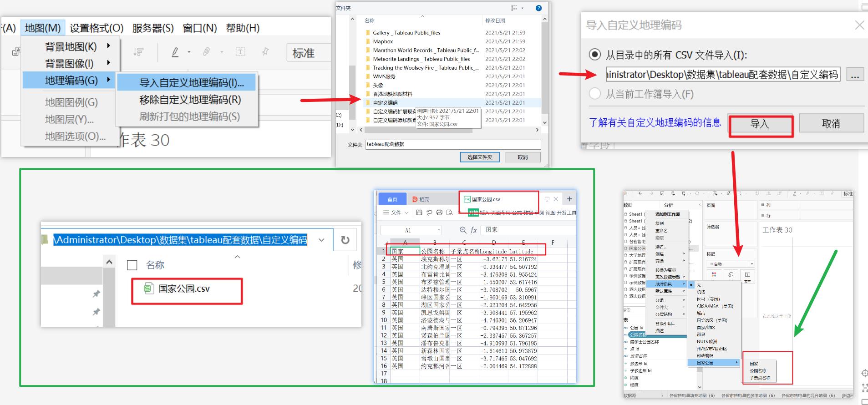
Task: Click the browse ... button next to path
Action: pos(855,75)
